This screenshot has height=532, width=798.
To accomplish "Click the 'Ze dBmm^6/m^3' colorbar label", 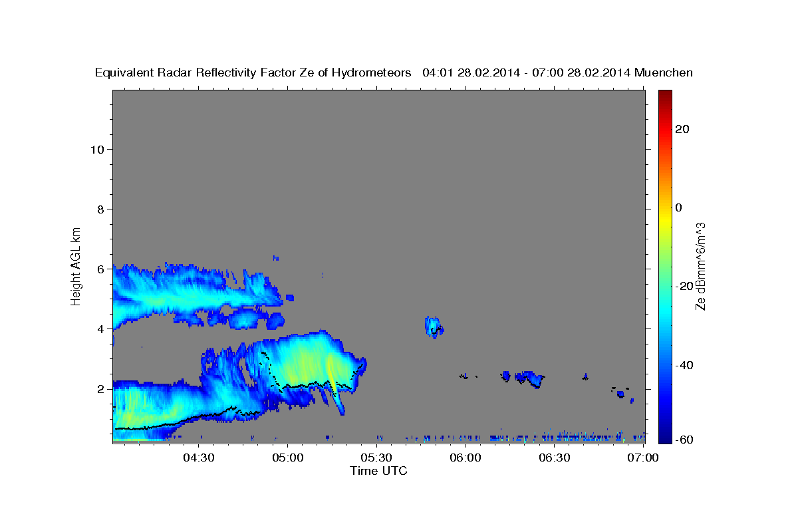I will pyautogui.click(x=700, y=265).
